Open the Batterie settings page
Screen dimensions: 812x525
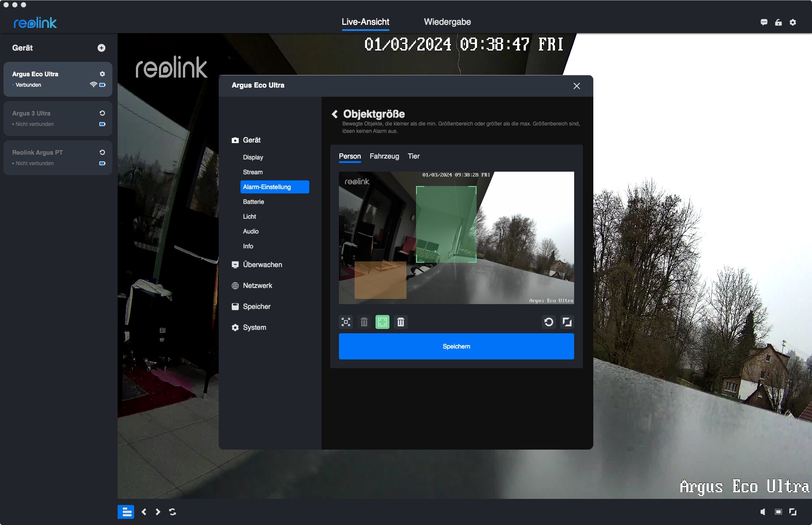tap(254, 202)
